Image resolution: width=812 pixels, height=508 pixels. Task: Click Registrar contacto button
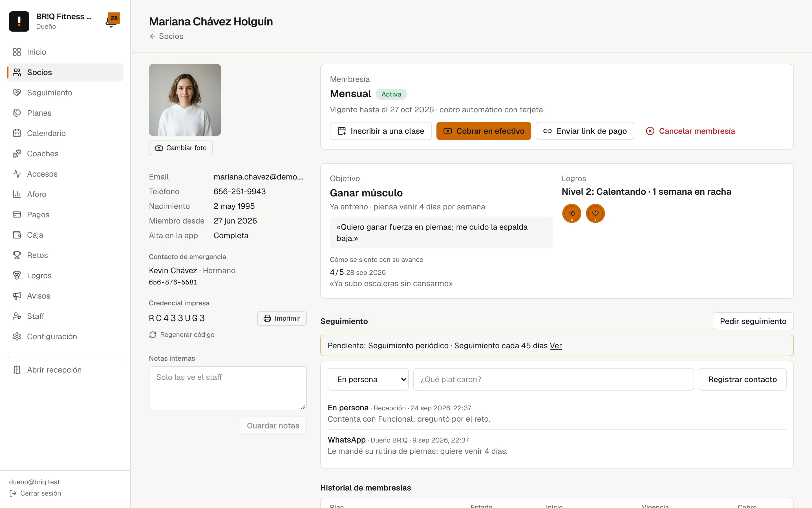click(742, 379)
